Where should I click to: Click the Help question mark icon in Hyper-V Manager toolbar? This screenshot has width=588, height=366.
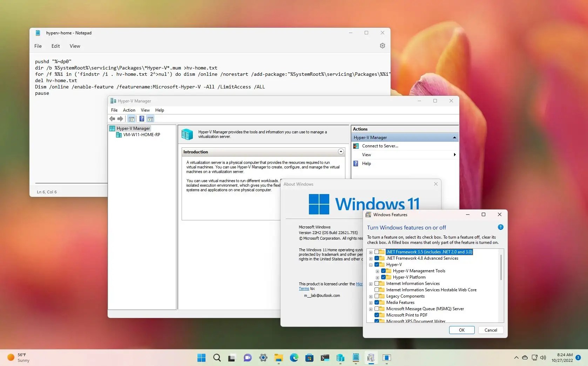[142, 119]
